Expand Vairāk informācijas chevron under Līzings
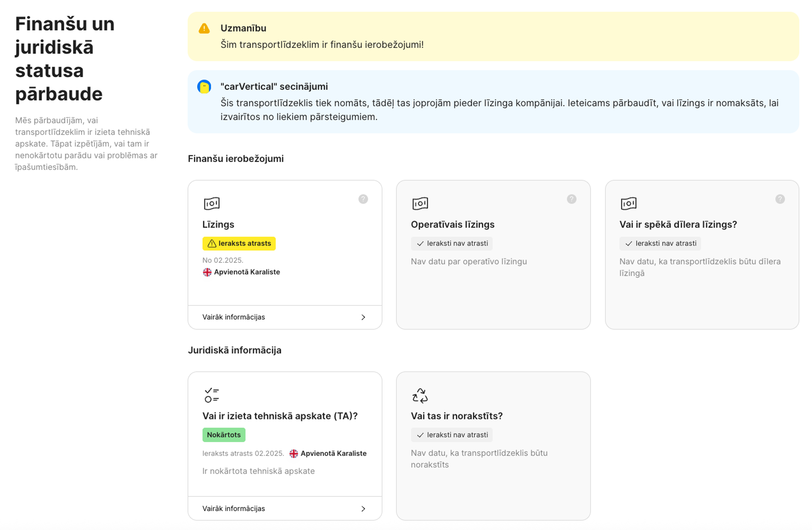The height and width of the screenshot is (530, 812). (x=363, y=317)
